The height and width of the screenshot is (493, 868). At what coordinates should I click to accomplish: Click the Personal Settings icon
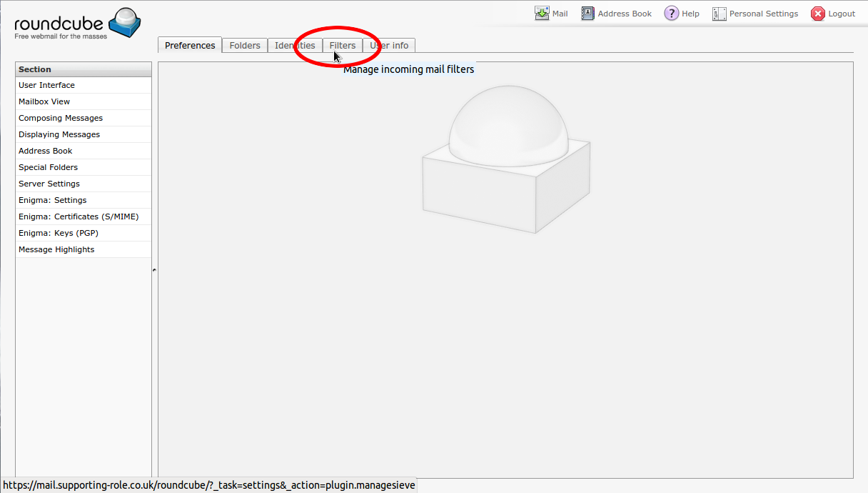click(719, 14)
